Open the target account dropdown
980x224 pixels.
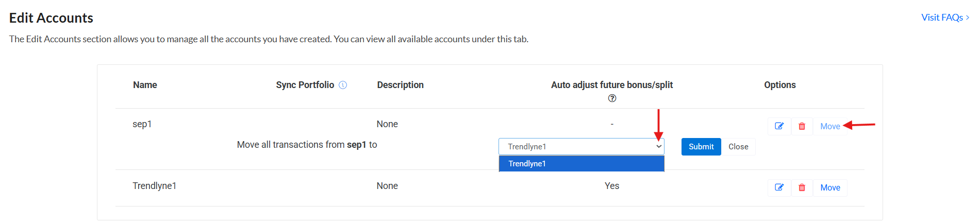(581, 147)
